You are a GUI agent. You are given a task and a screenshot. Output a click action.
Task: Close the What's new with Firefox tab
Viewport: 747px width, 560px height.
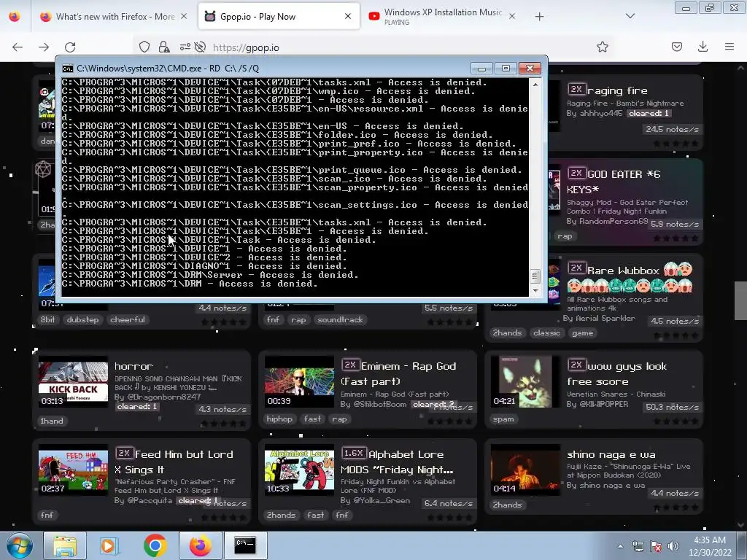pos(184,17)
